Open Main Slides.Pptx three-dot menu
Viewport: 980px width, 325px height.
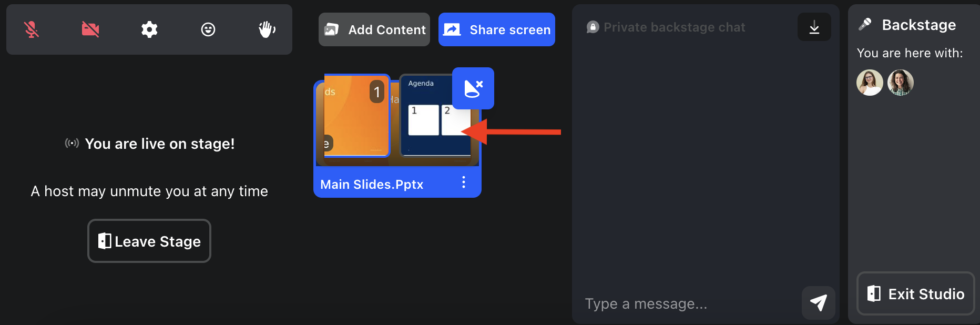coord(463,182)
